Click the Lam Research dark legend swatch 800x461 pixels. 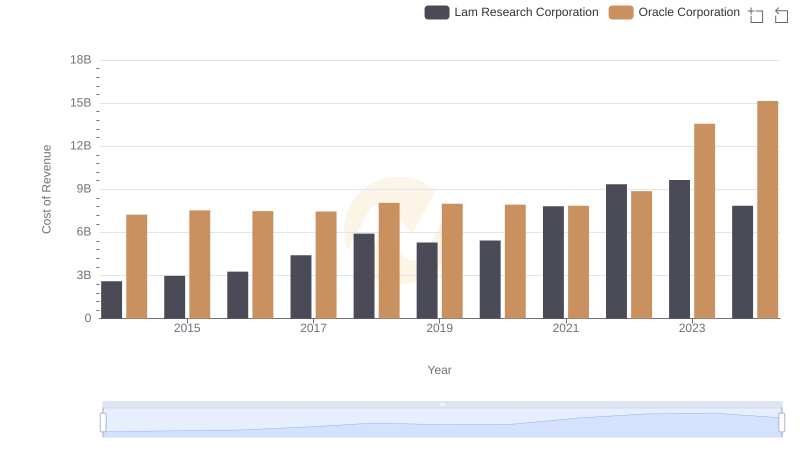click(437, 12)
